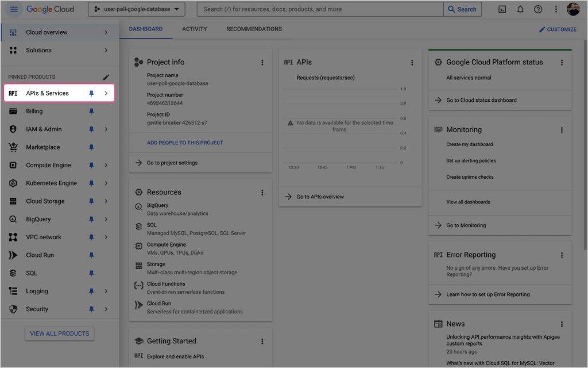Image resolution: width=588 pixels, height=368 pixels.
Task: Open Learn how to set up Error Reporting
Action: (x=488, y=295)
